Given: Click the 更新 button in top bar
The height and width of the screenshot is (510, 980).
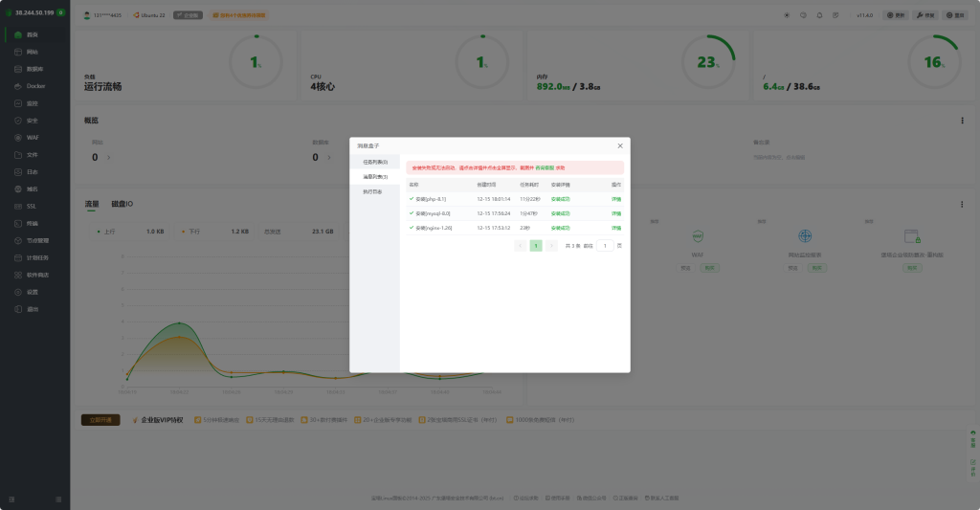Looking at the screenshot, I should [x=896, y=15].
